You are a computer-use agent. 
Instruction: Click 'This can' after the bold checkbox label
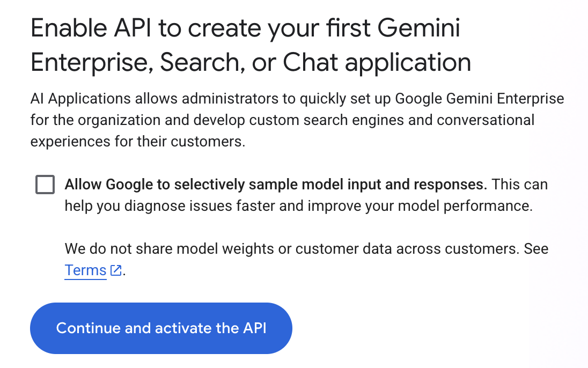click(520, 185)
